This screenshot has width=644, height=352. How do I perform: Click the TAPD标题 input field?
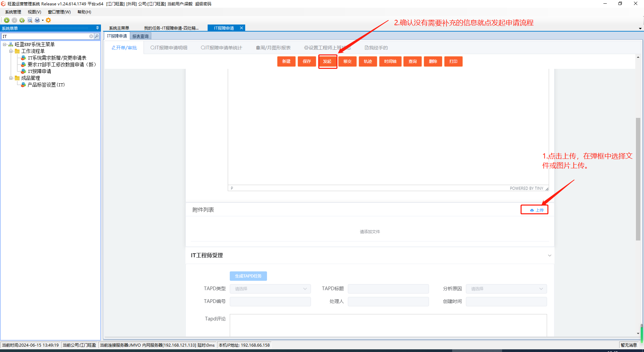point(388,289)
